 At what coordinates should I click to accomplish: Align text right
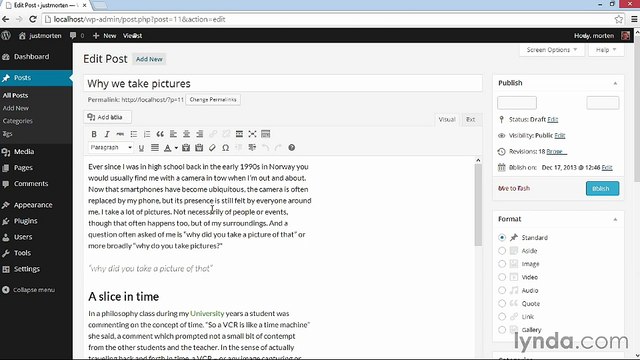pos(200,134)
